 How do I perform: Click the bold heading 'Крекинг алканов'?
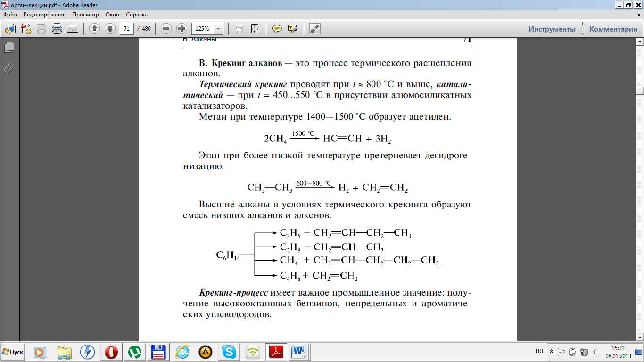click(x=247, y=63)
